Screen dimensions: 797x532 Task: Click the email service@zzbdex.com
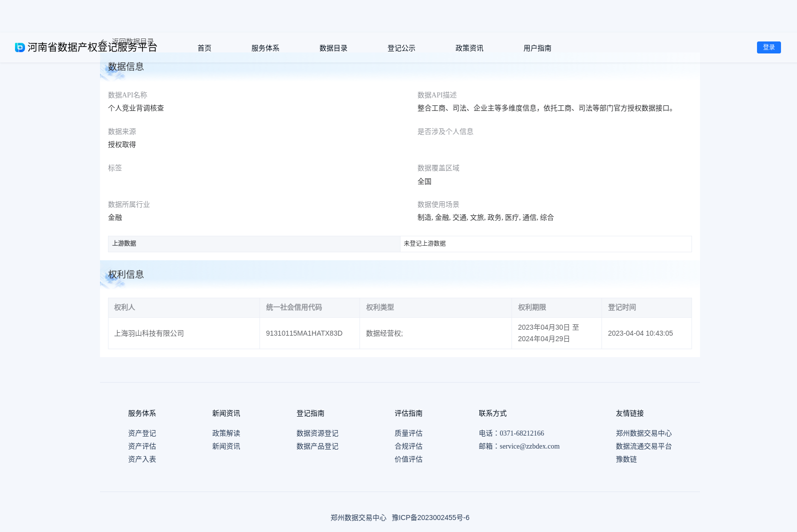tap(529, 446)
